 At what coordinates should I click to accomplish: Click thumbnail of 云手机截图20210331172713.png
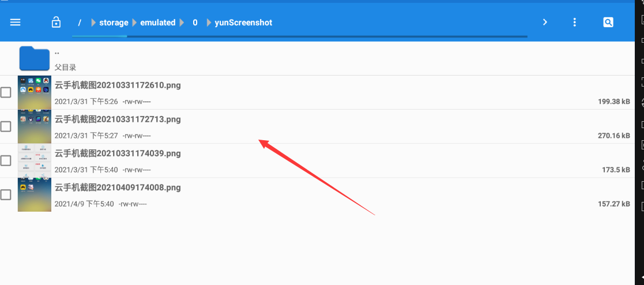pos(35,126)
